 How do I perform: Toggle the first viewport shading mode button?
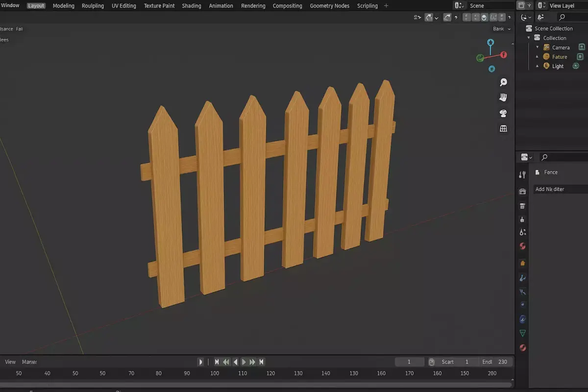[x=466, y=18]
